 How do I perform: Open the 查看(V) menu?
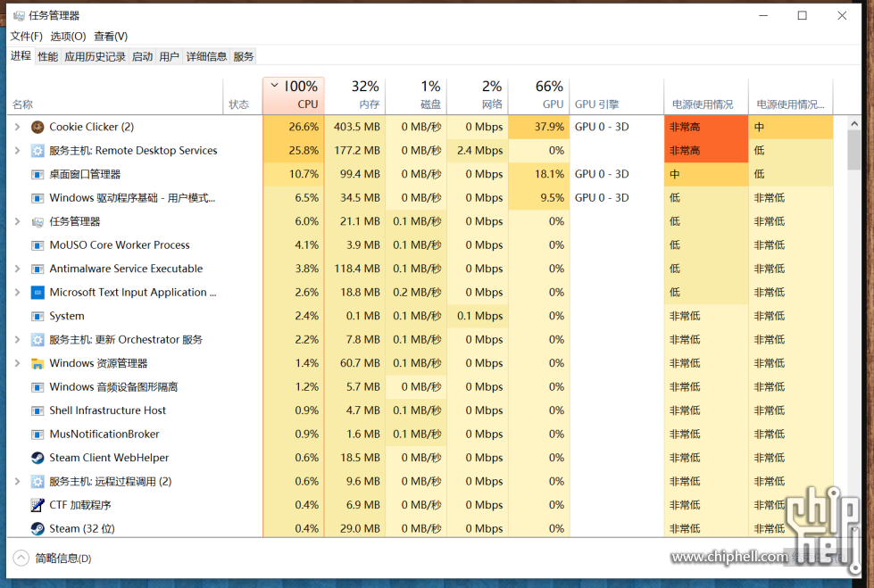click(x=111, y=37)
